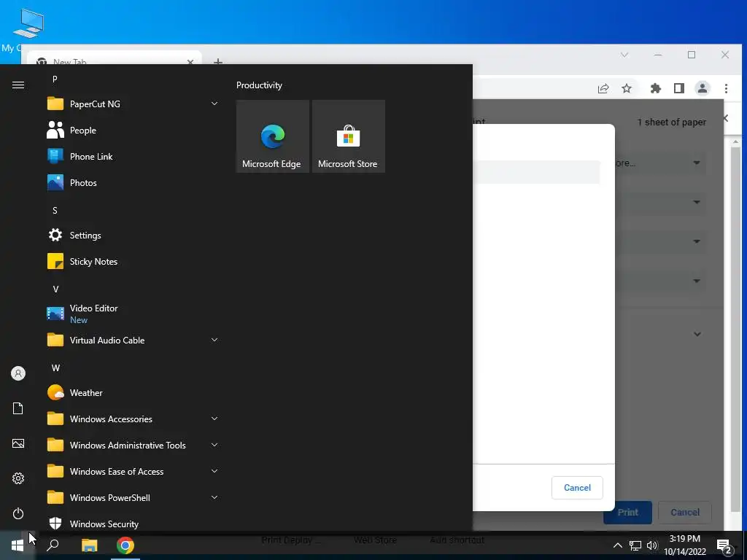Expand Windows Ease of Access chevron
This screenshot has width=747, height=560.
pyautogui.click(x=214, y=471)
